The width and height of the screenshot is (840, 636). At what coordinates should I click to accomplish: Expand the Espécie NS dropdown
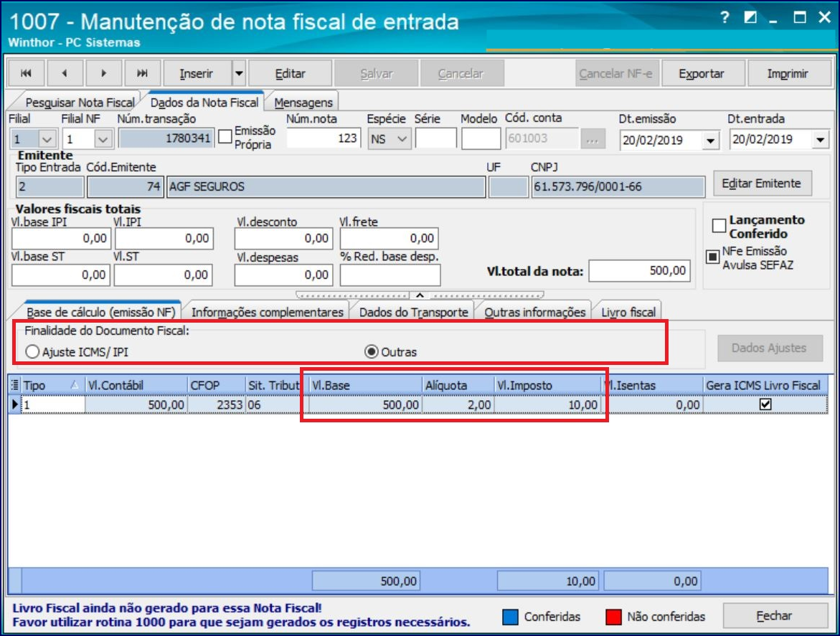402,139
